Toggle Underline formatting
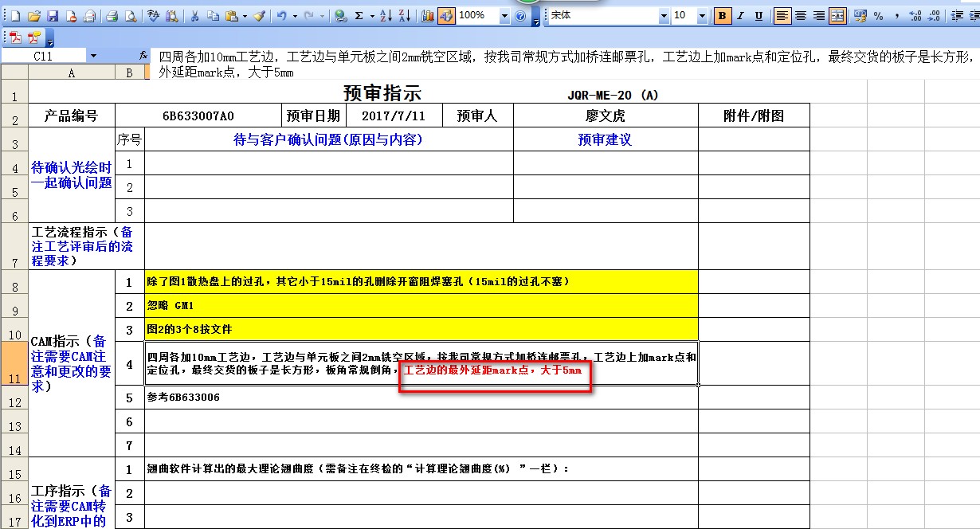The image size is (980, 529). 759,16
